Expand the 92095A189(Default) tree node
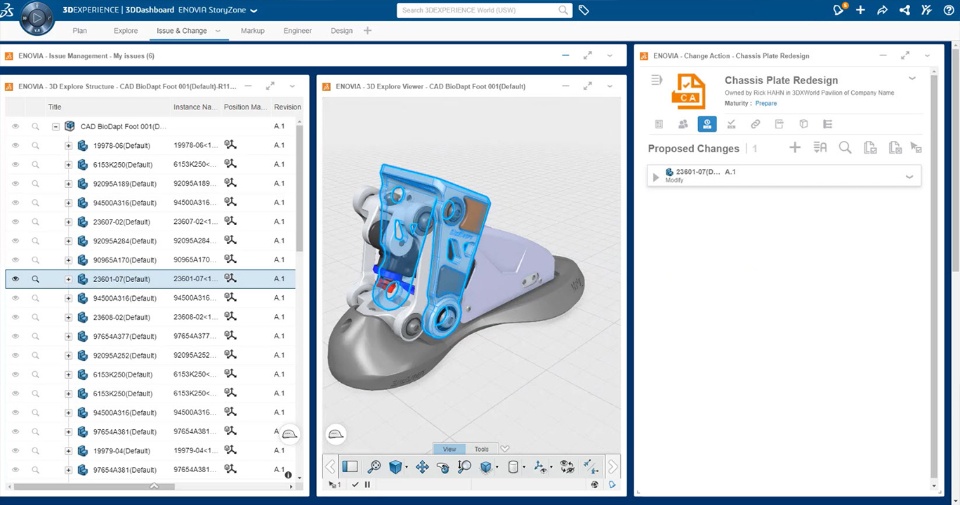Viewport: 960px width, 505px height. [69, 184]
